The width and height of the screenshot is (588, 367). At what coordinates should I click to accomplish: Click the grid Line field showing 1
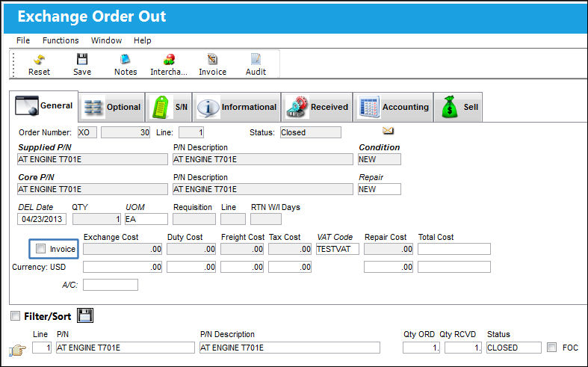click(42, 348)
